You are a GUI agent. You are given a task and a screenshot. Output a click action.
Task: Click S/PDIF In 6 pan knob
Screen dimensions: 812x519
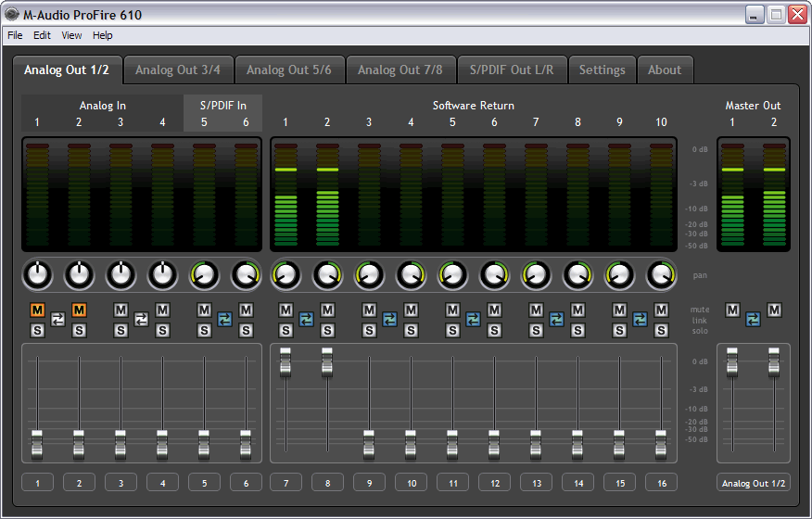[x=246, y=275]
